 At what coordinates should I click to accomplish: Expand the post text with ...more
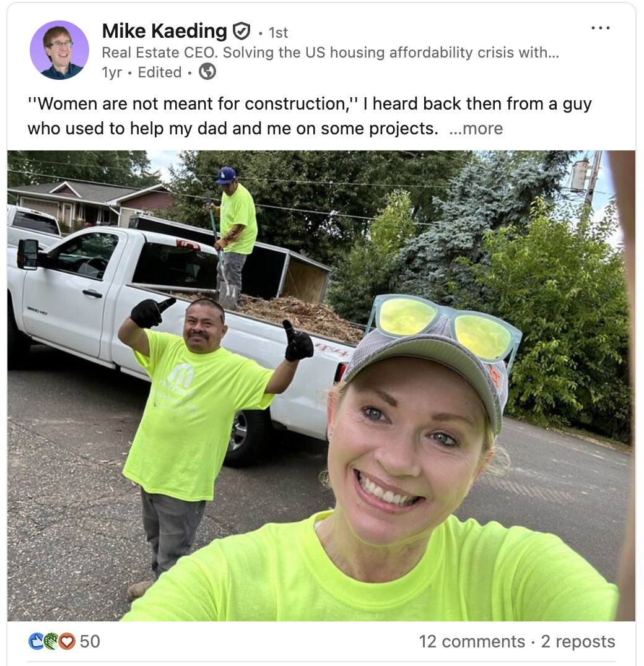(476, 128)
